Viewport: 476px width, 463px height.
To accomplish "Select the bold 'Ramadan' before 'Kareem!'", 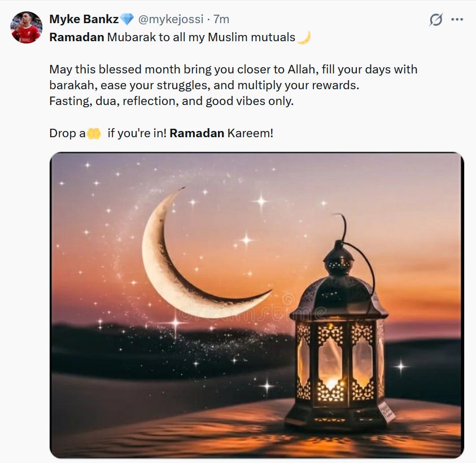I will tap(196, 133).
